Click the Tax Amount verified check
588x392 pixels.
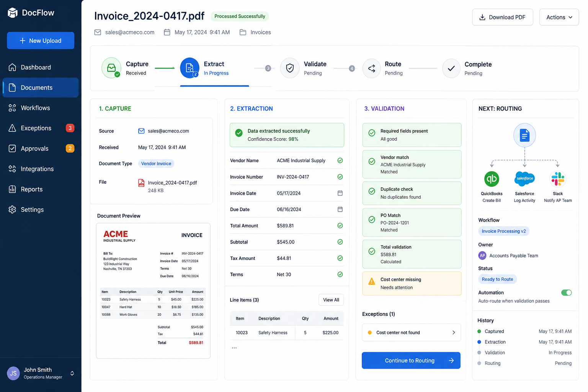(x=340, y=258)
